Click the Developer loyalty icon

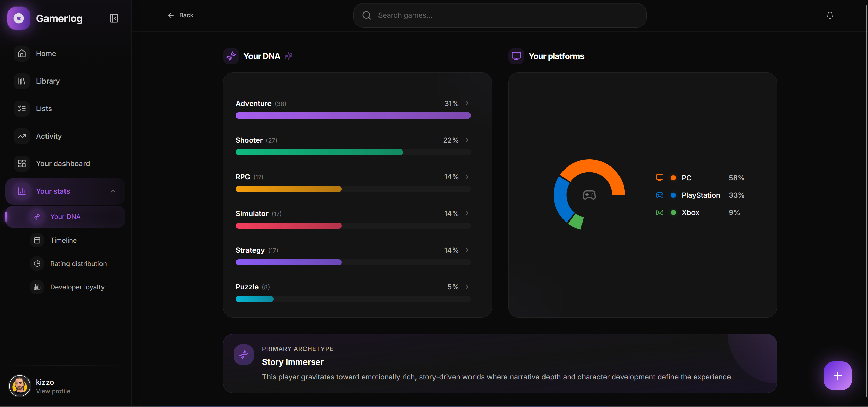[37, 287]
